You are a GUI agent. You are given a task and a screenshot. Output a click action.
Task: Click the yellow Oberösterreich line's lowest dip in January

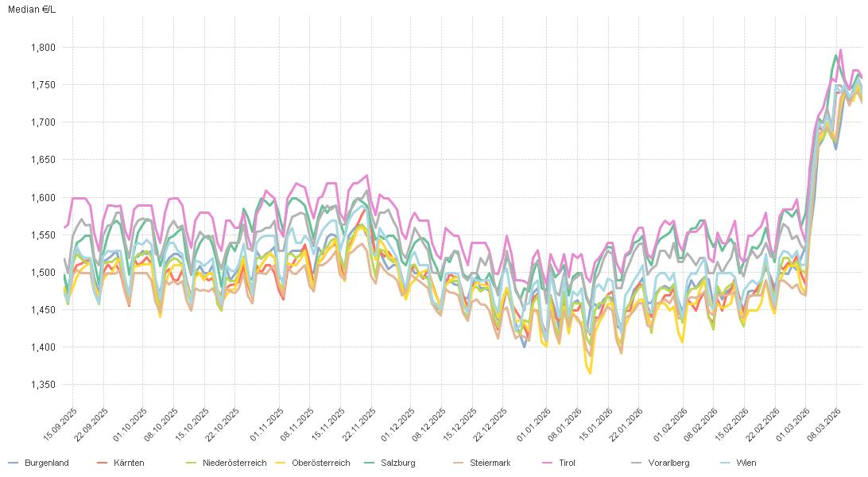590,372
